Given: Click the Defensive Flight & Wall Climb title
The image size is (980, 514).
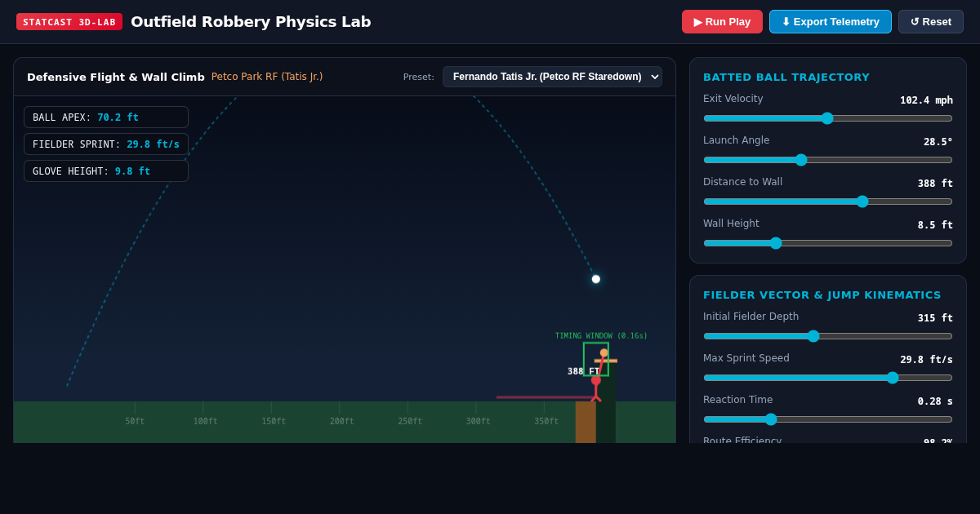Looking at the screenshot, I should (x=116, y=78).
